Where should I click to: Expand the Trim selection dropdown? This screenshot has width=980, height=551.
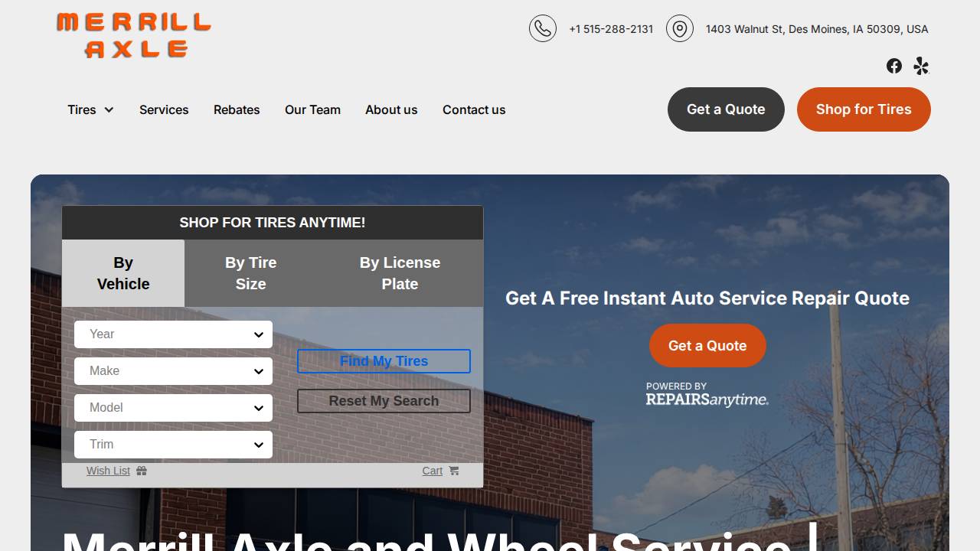click(x=173, y=445)
